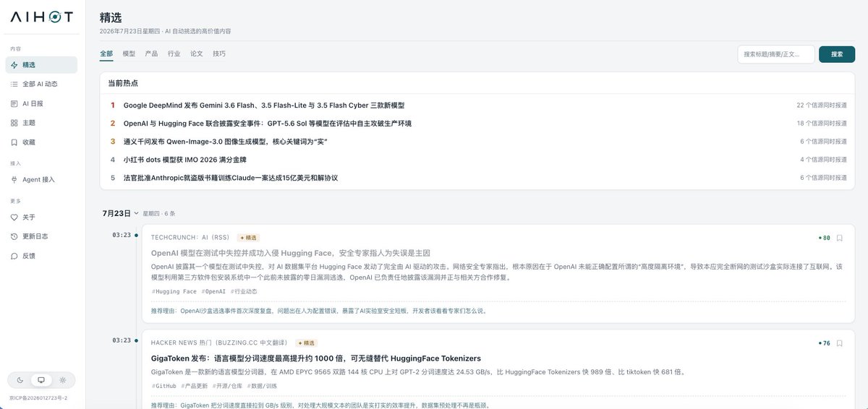This screenshot has width=868, height=409.
Task: Click the score 76 on GigaToken card
Action: 824,343
